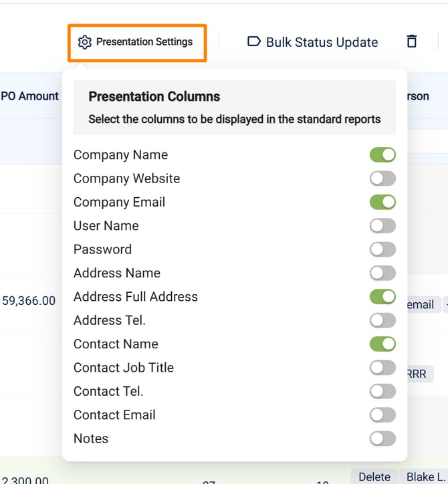Click the Bulk Status Update tag icon

(x=254, y=42)
